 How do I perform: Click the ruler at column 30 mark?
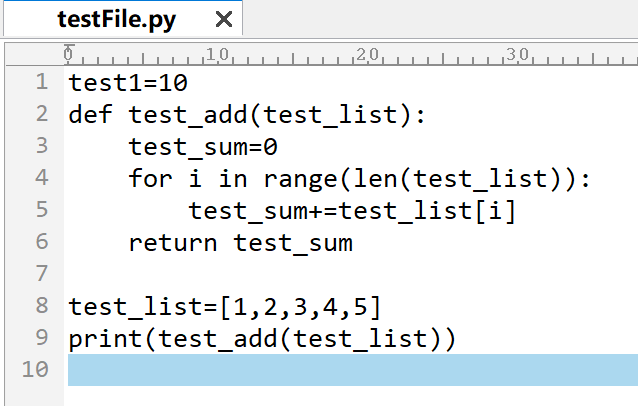point(518,53)
